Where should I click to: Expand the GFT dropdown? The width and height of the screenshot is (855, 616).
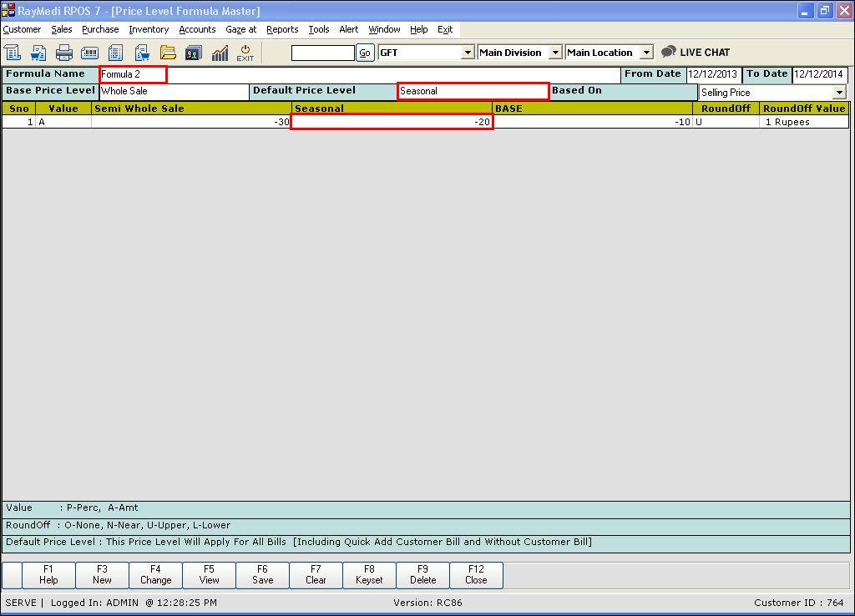click(468, 53)
